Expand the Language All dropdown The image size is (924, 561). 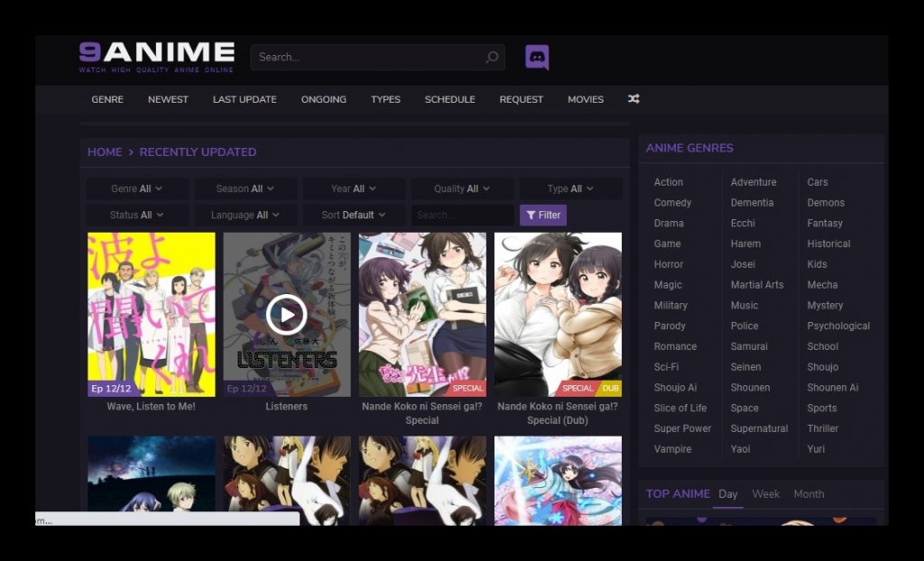point(245,215)
